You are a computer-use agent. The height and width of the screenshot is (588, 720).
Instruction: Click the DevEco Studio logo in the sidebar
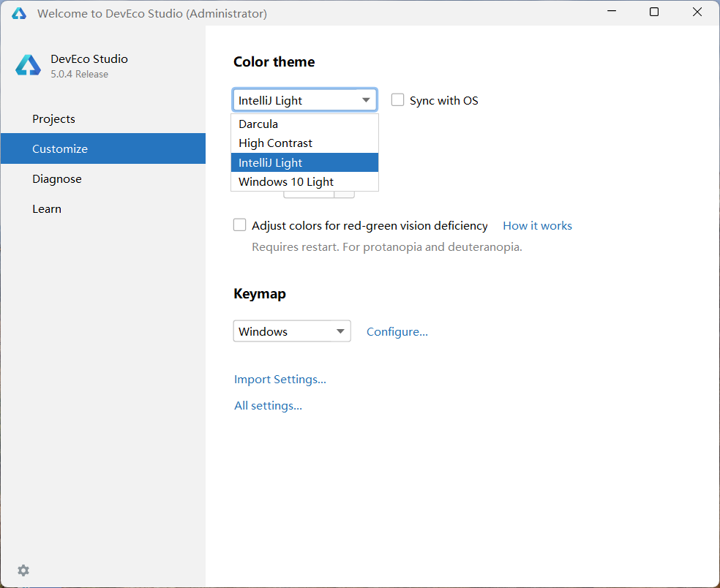pyautogui.click(x=28, y=65)
